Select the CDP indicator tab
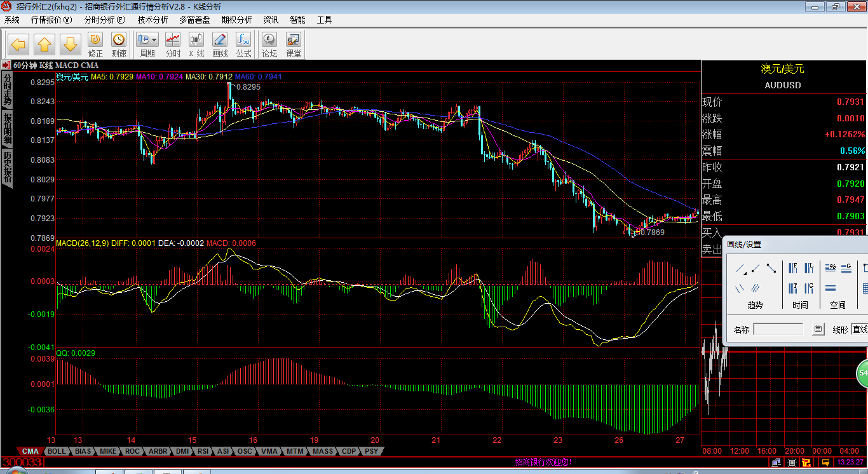 pyautogui.click(x=349, y=451)
